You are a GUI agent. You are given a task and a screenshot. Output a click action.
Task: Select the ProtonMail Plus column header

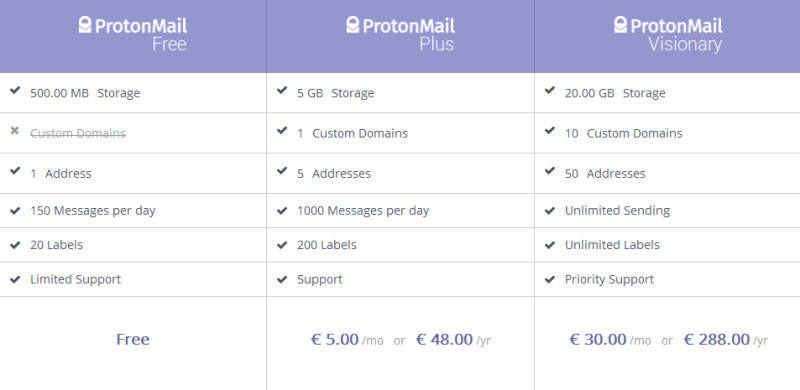(401, 36)
